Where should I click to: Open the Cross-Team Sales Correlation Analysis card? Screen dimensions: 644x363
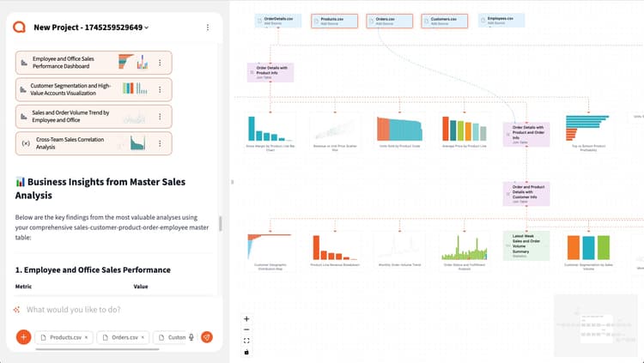tap(94, 143)
